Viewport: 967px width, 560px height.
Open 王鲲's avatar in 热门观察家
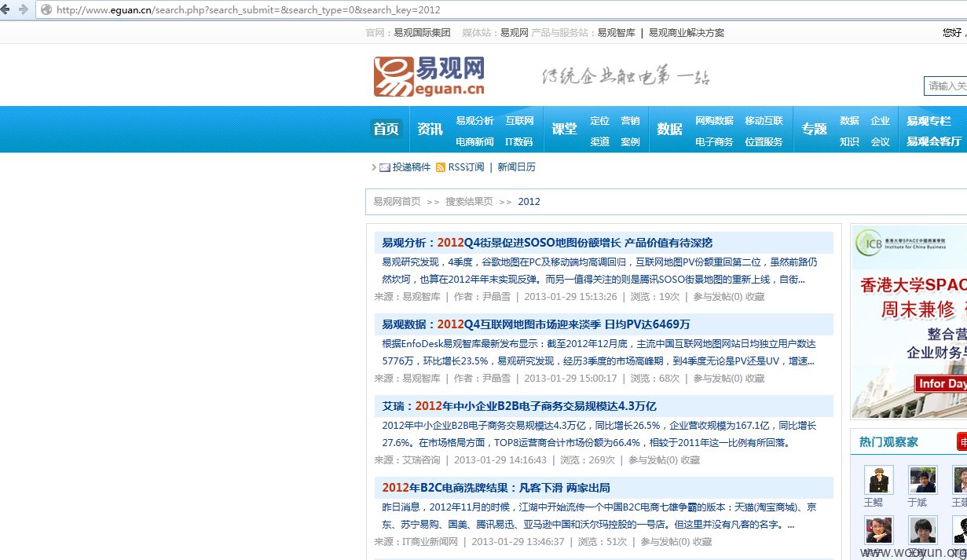click(879, 480)
